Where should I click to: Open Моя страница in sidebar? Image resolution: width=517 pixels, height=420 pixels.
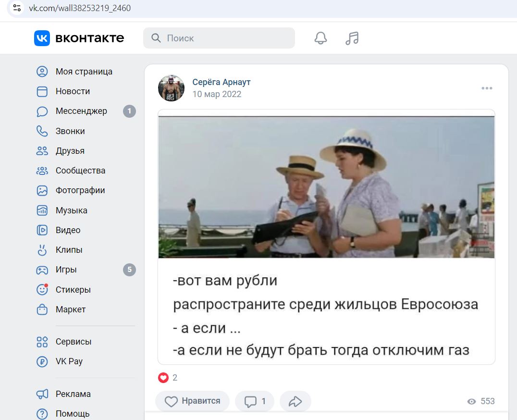[84, 72]
